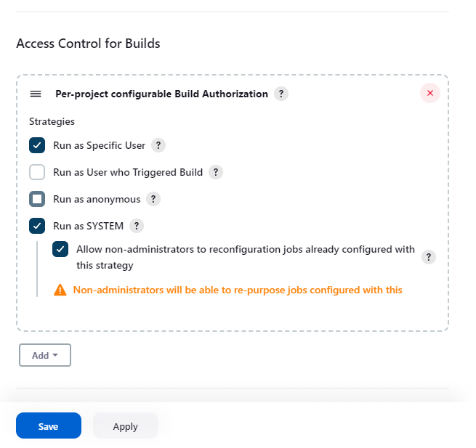Click the orange warning triangle icon
476x448 pixels.
[x=60, y=290]
